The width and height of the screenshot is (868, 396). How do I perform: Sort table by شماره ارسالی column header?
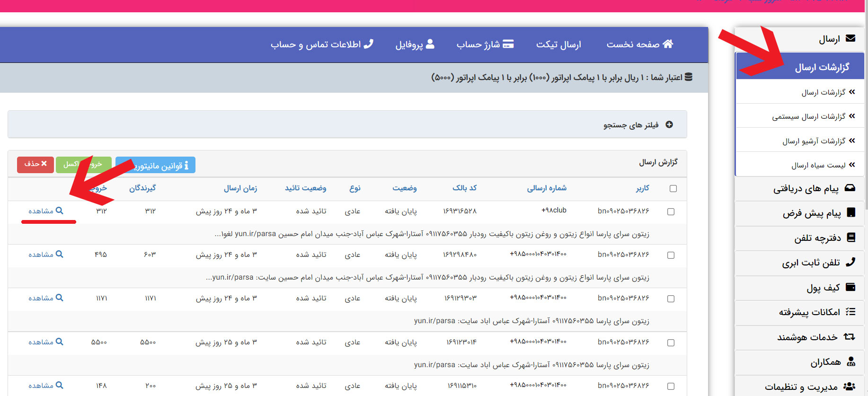click(x=547, y=188)
